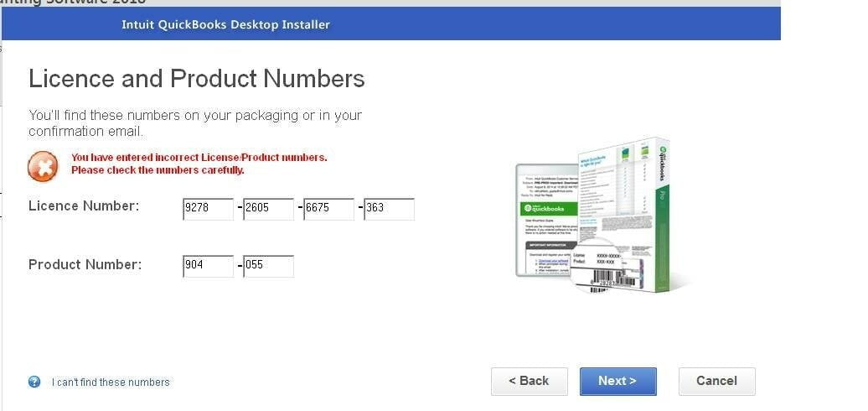The width and height of the screenshot is (868, 411).
Task: Click the "Intuit QuickBooks Desktop Installer" title
Action: click(226, 25)
